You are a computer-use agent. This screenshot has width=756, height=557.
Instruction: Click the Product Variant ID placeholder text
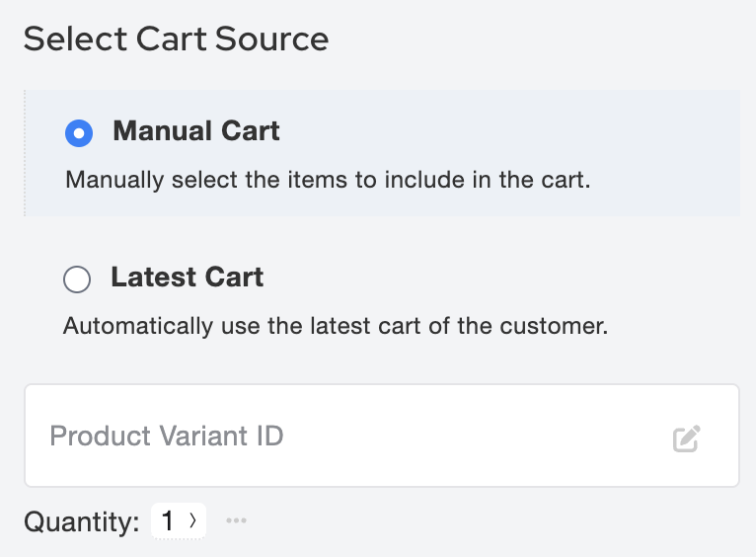[x=167, y=437]
